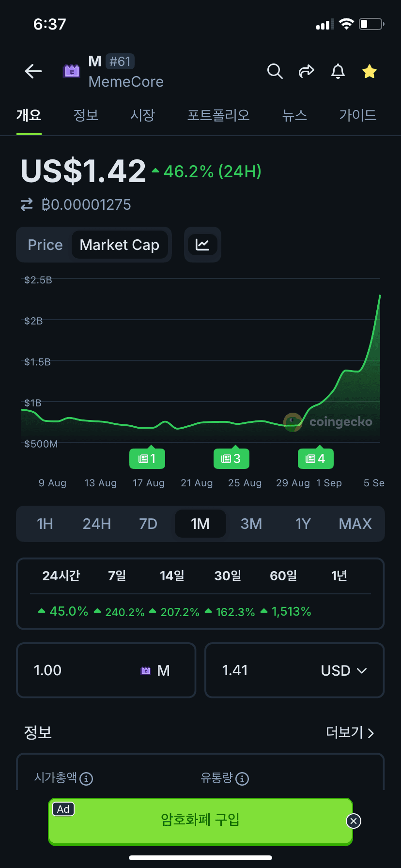
Task: Toggle the favorite star icon
Action: point(370,72)
